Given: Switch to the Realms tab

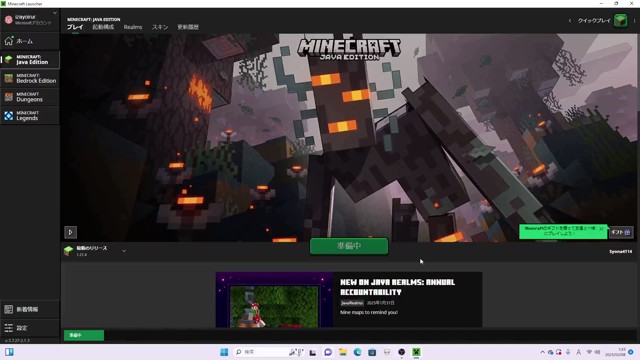Looking at the screenshot, I should 133,27.
